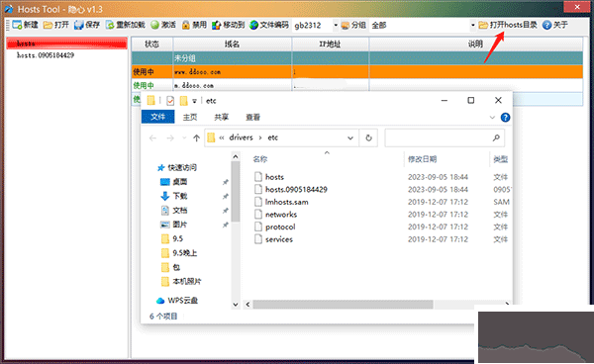Open the 全部 group filter dropdown

pos(473,26)
